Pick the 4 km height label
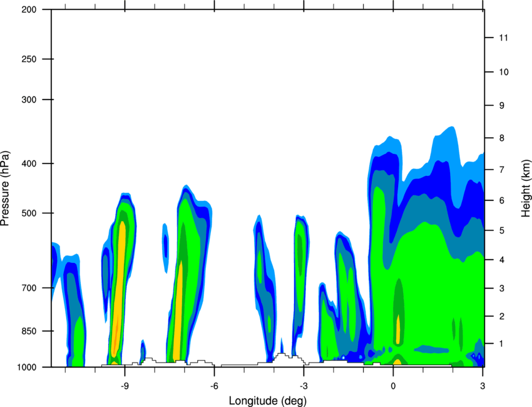The width and height of the screenshot is (532, 407). (502, 260)
